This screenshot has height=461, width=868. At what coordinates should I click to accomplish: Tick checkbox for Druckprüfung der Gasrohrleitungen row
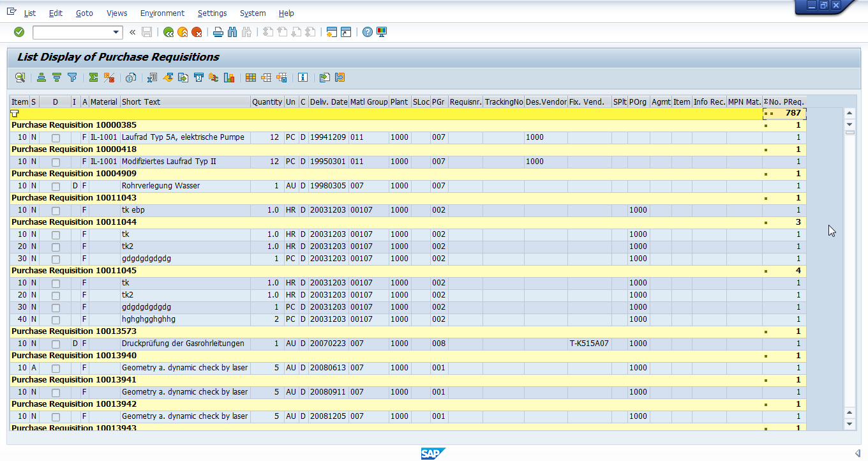[x=56, y=344]
